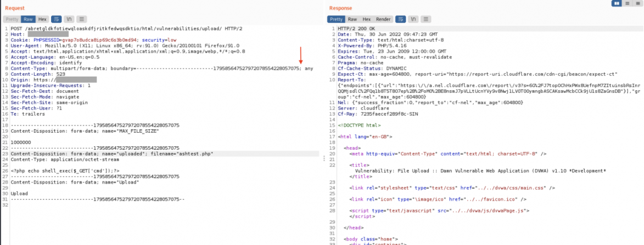
Task: Click the Accept-Language: en-US header line
Action: pyautogui.click(x=54, y=58)
